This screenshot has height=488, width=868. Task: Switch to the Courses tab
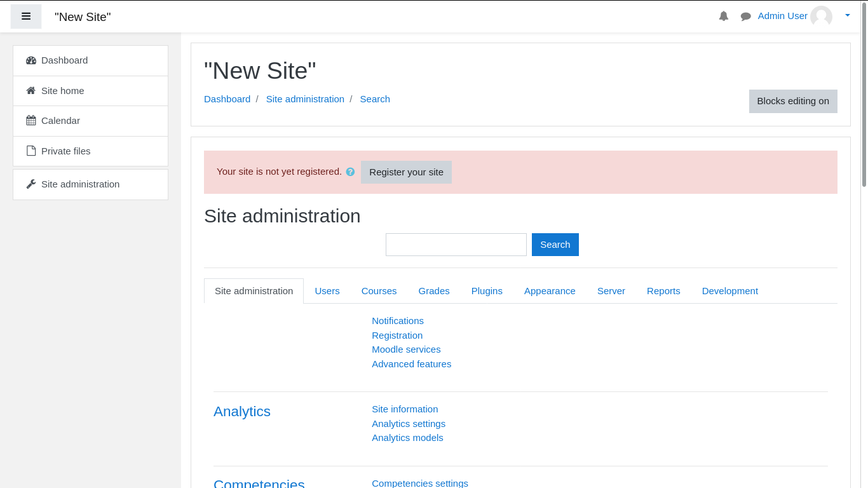coord(379,291)
